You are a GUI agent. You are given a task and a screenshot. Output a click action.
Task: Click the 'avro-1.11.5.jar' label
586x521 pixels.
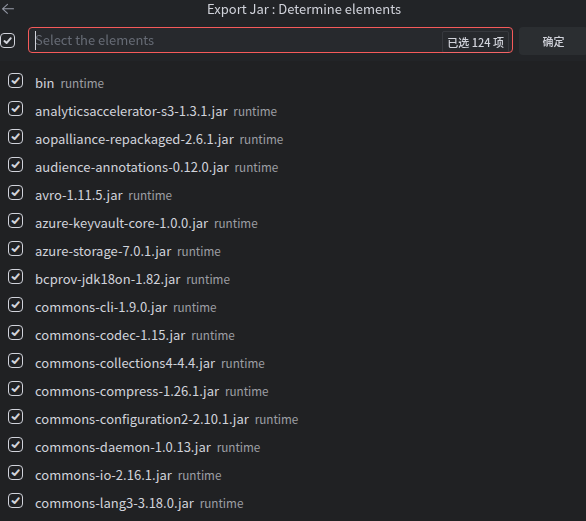79,195
